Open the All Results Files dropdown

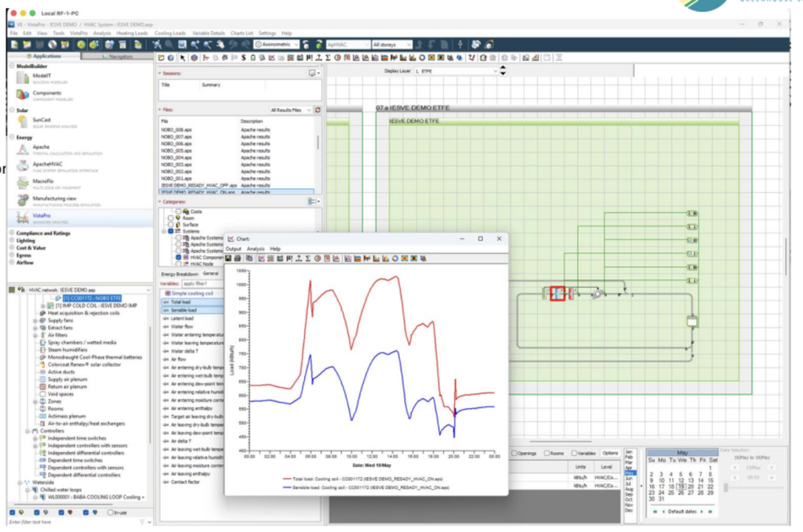point(291,110)
